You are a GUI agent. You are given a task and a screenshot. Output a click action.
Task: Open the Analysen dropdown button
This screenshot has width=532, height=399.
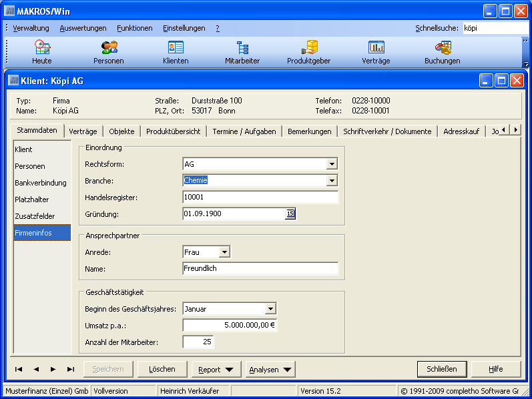point(270,370)
